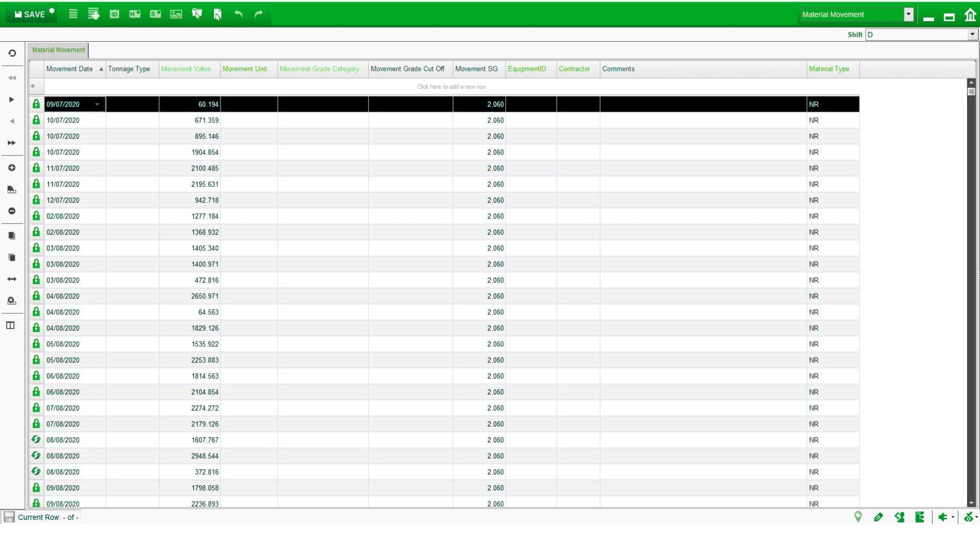Screen dimensions: 980x551
Task: Click the value 1798.058 cell
Action: [x=189, y=488]
